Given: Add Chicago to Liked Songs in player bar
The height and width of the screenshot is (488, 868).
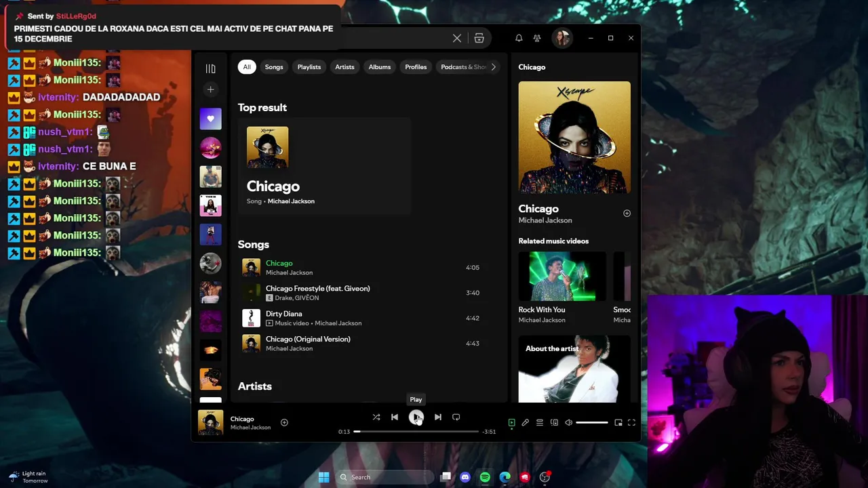Looking at the screenshot, I should pos(284,422).
